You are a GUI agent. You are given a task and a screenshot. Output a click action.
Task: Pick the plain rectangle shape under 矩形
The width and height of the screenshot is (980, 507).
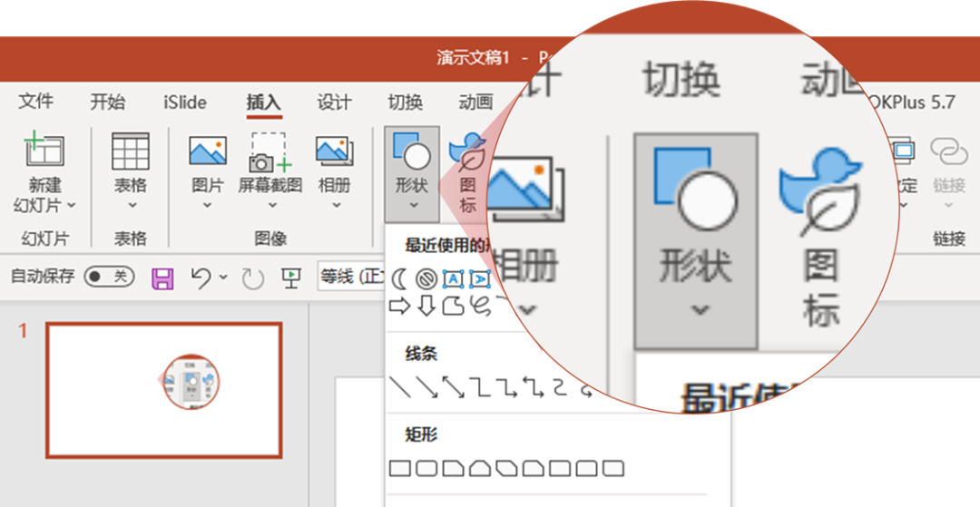(x=399, y=468)
